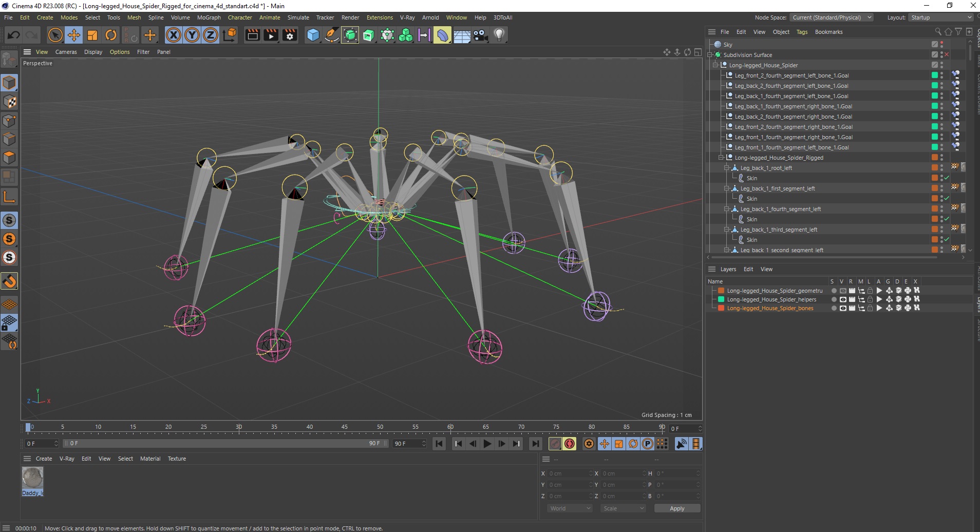980x532 pixels.
Task: Click the Undo arrow icon
Action: [14, 35]
